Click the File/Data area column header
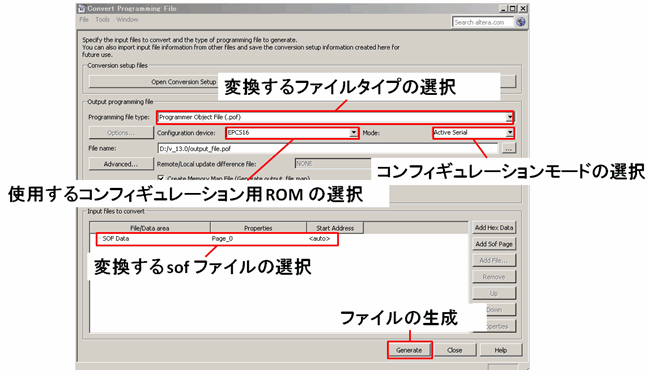 tap(150, 228)
